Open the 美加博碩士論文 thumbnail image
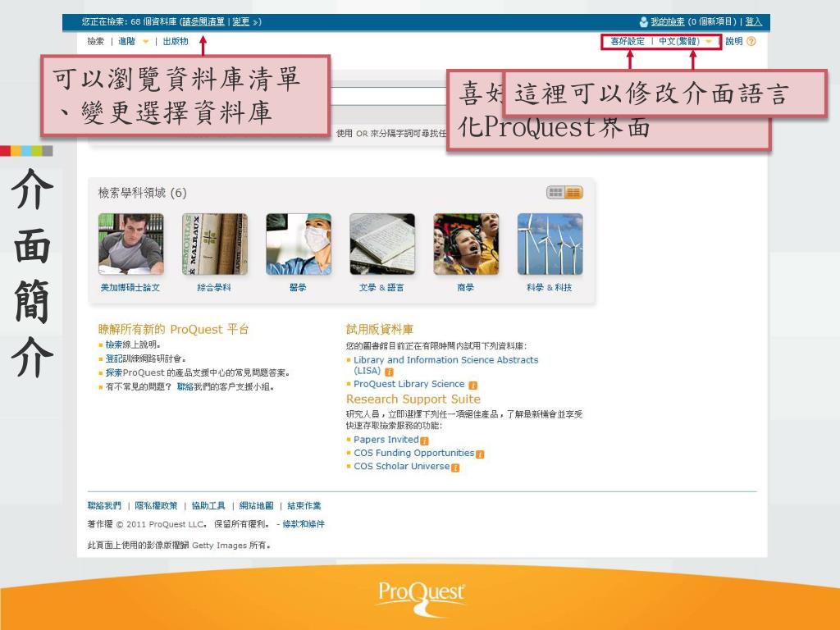 tap(130, 244)
